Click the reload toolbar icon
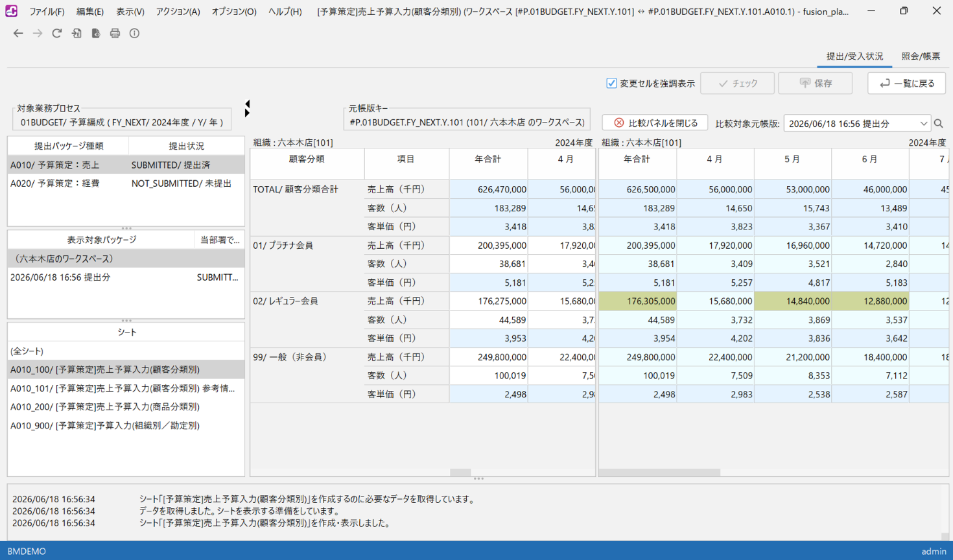 (x=57, y=33)
